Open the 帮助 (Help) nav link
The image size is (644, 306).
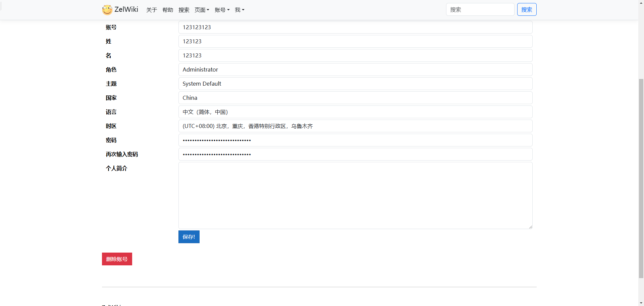168,10
